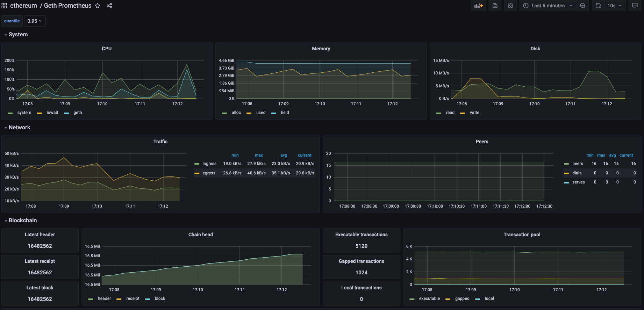Open the Last 5 minutes time picker
644x310 pixels.
click(548, 6)
